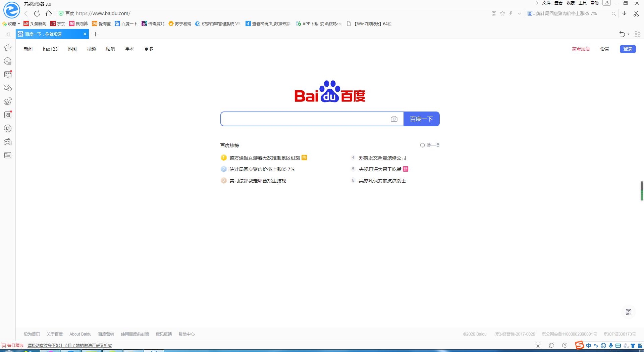644x352 pixels.
Task: Collapse the sidebar with the left arrow
Action: tap(8, 34)
